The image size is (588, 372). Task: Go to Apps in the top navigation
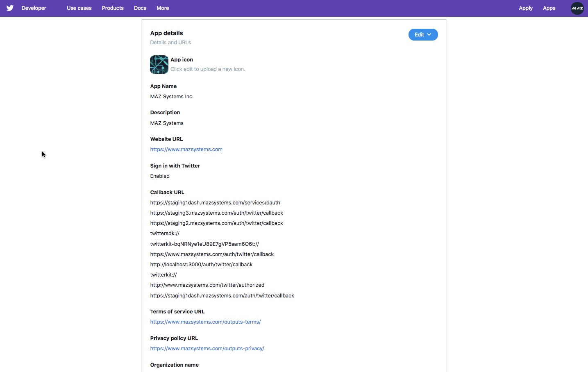549,8
